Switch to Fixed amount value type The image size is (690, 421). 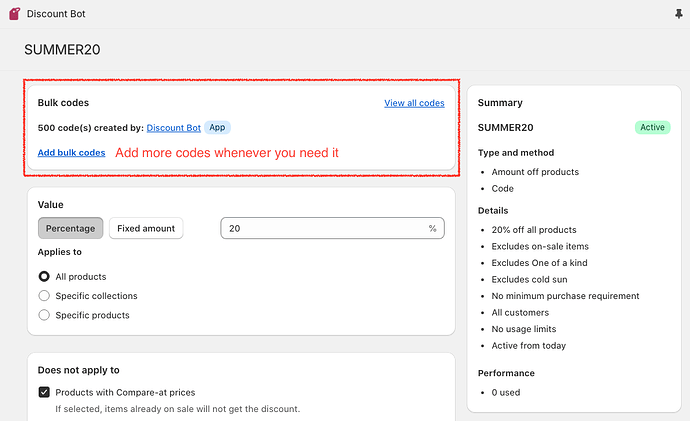[x=146, y=228]
